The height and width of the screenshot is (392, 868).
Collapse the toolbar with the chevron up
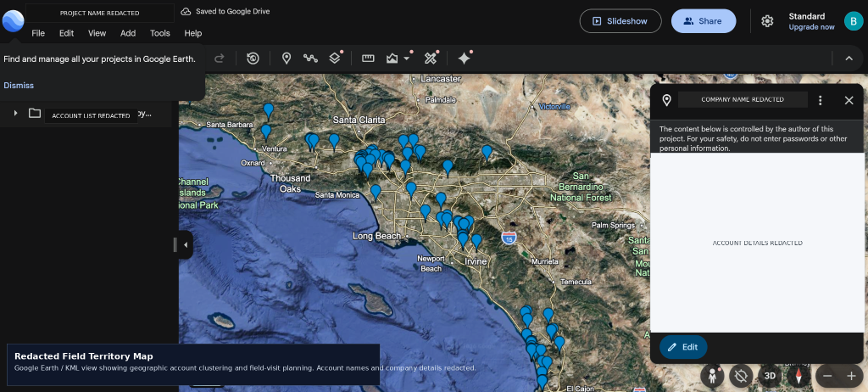(849, 59)
